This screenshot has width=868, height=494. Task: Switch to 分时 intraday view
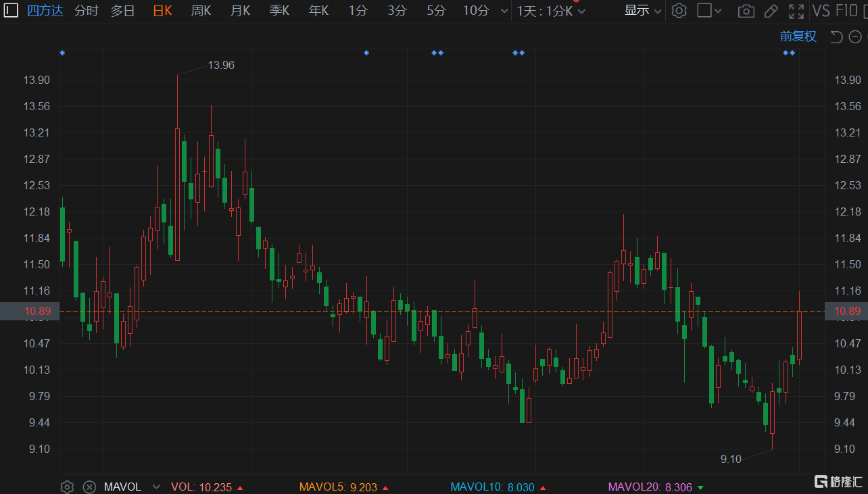[86, 10]
